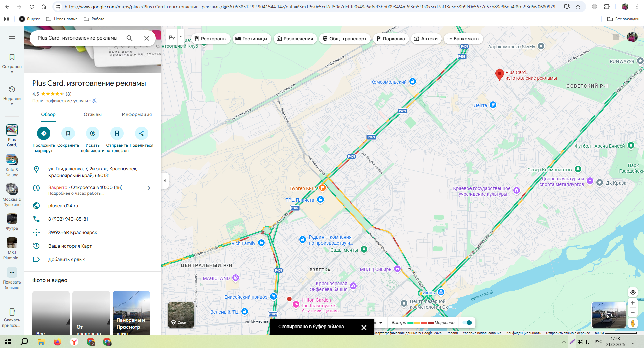Show more recents via Показать больше

click(12, 278)
